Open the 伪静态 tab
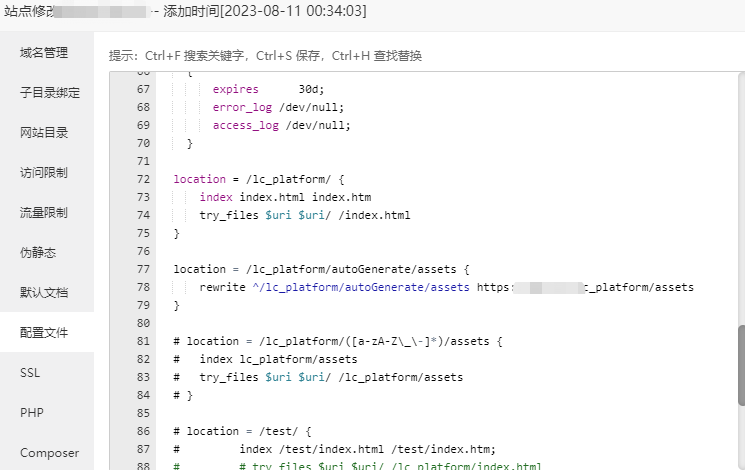Screen dimensions: 745x470 [38, 252]
